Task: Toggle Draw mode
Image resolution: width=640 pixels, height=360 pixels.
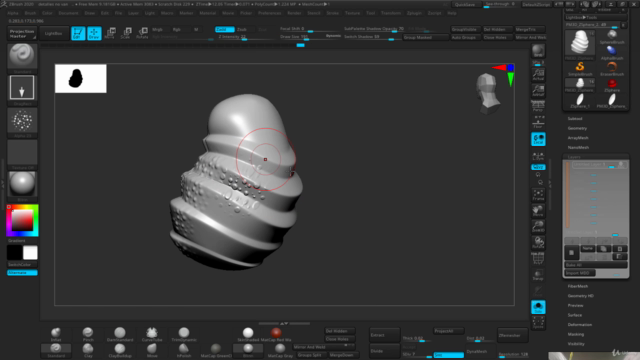Action: [x=94, y=33]
